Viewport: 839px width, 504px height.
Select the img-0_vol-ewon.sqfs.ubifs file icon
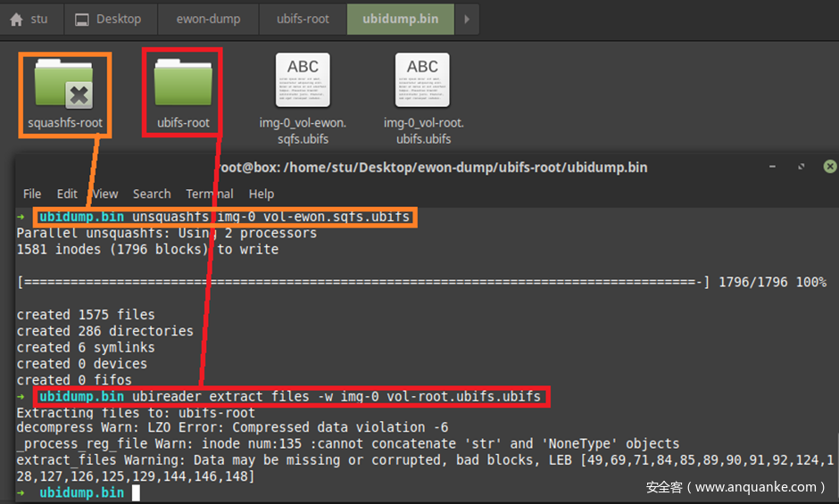(x=303, y=79)
